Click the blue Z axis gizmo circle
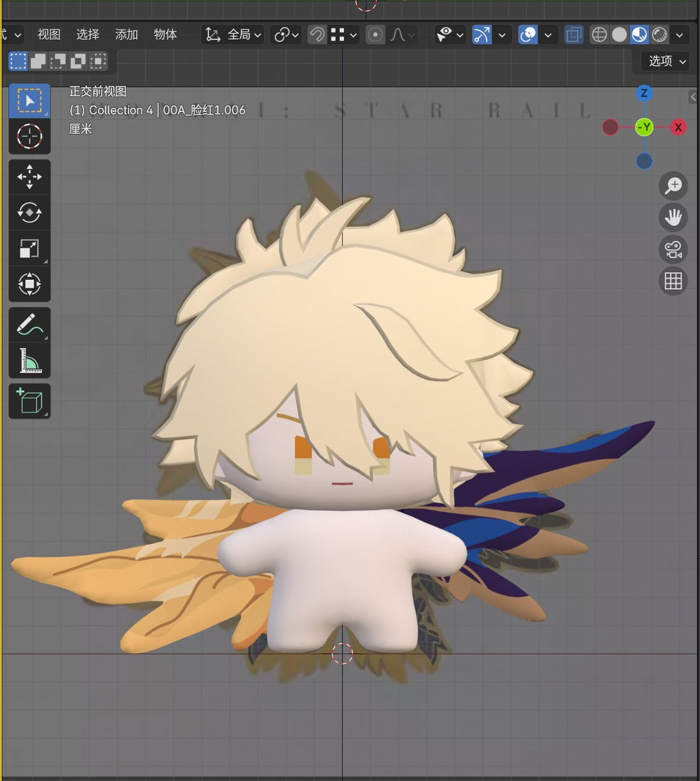The width and height of the screenshot is (700, 781). click(x=644, y=93)
